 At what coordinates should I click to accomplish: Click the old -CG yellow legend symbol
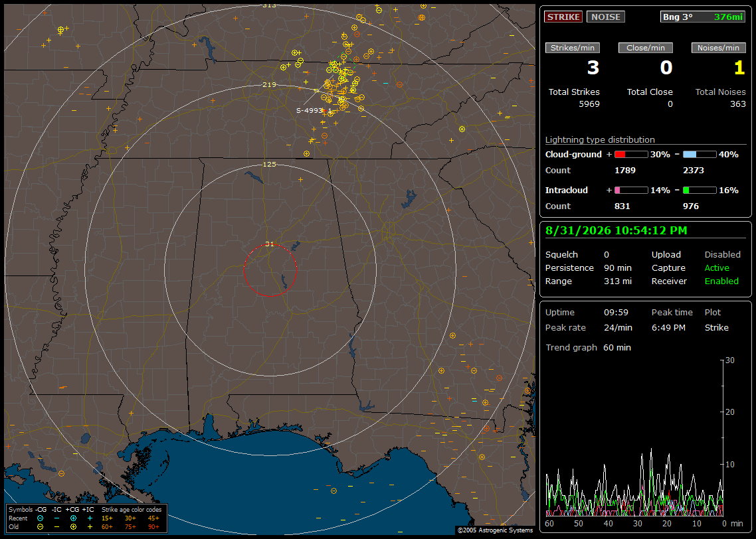click(40, 527)
